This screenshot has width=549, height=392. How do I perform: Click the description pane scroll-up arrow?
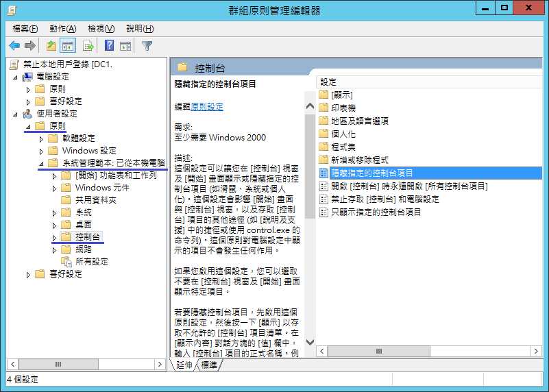(310, 106)
